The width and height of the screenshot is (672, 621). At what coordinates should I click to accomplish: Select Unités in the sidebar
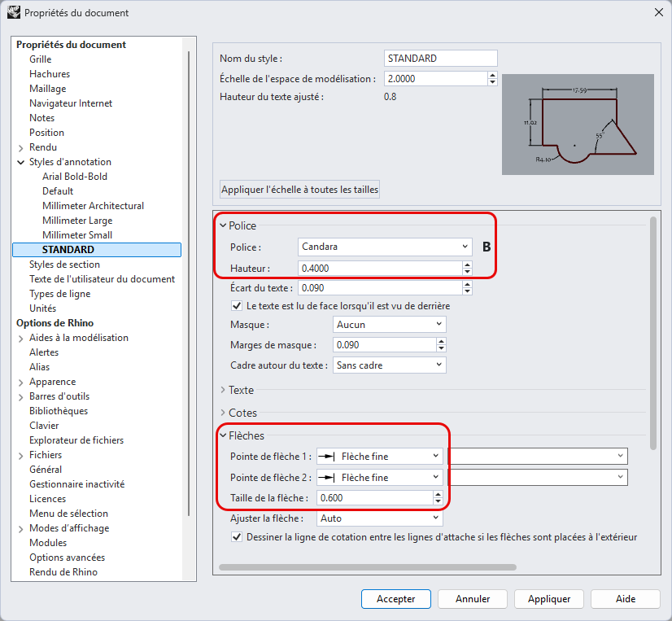42,308
